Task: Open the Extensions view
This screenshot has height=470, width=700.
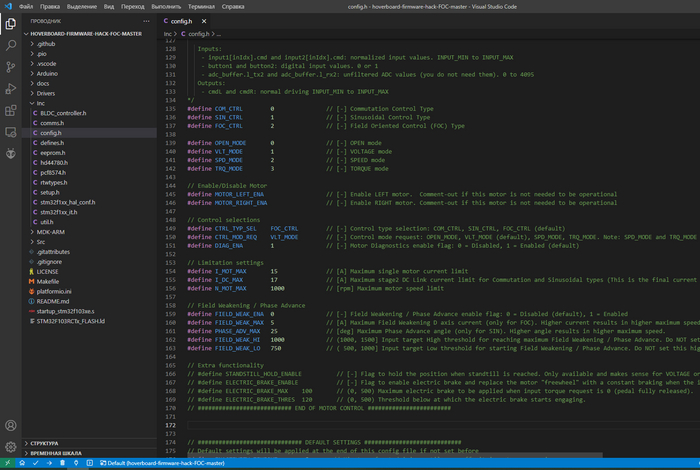Action: (x=11, y=110)
